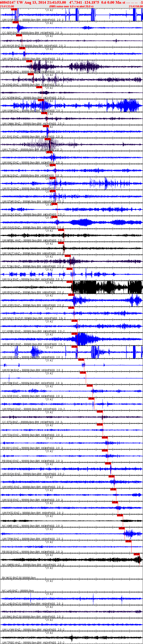Click the event coordinates 47.7341 -124.1875
The image size is (143, 644).
click(84, 3)
